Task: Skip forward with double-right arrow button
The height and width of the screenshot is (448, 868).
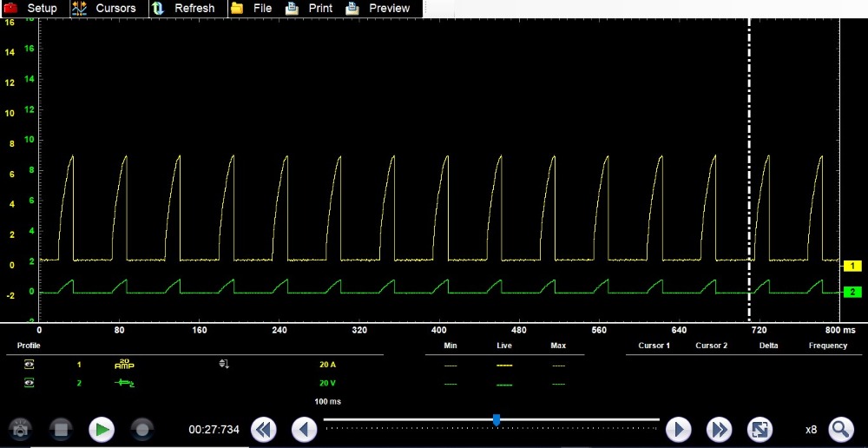Action: [718, 429]
